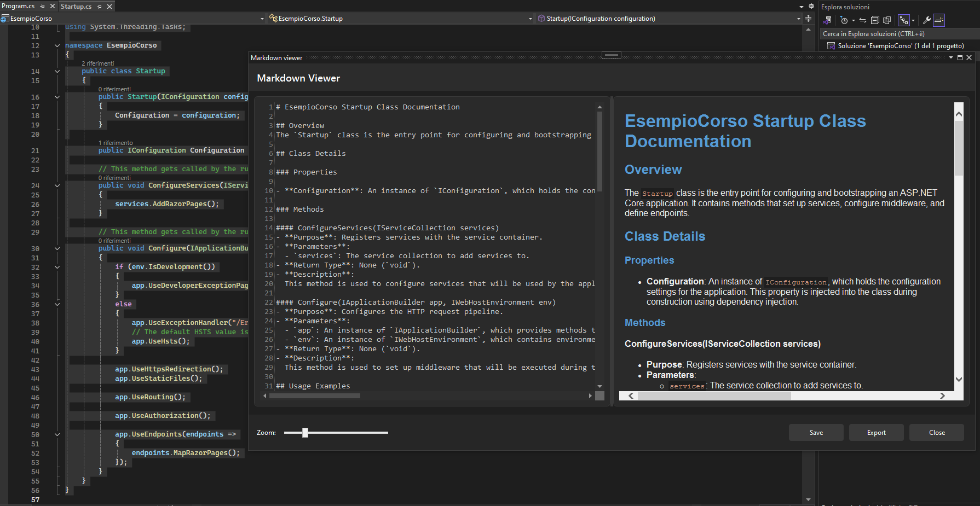Click the markdown source scroll-up arrow

coord(599,107)
